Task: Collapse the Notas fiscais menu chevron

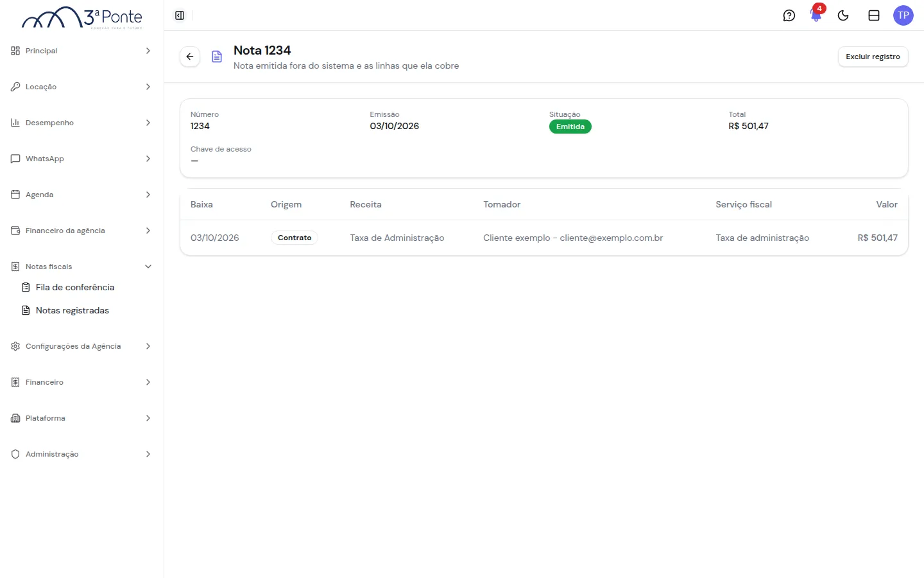Action: (148, 267)
